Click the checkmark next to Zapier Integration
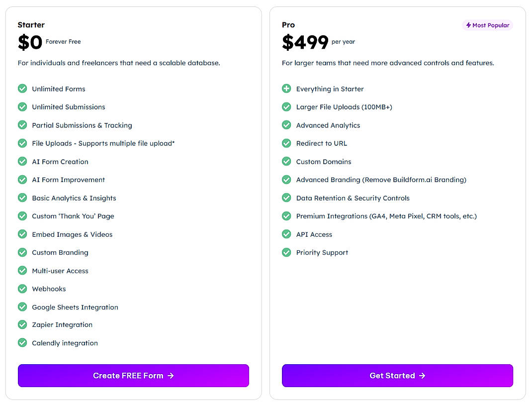The width and height of the screenshot is (532, 407). click(22, 325)
